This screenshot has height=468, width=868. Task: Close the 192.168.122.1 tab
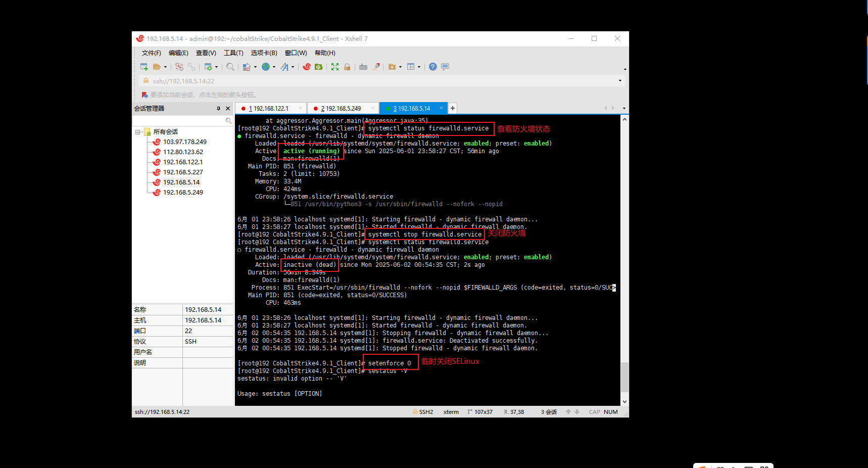pyautogui.click(x=300, y=108)
